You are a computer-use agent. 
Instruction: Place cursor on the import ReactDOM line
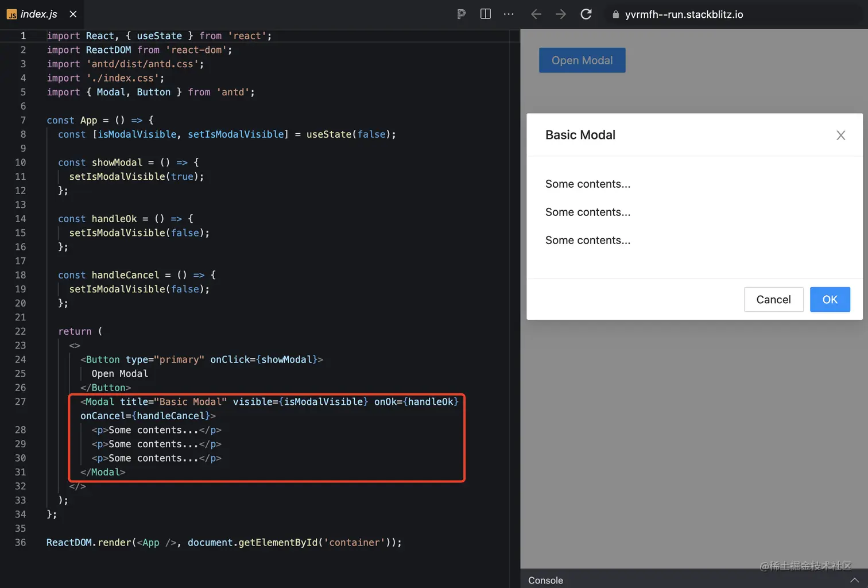(139, 50)
